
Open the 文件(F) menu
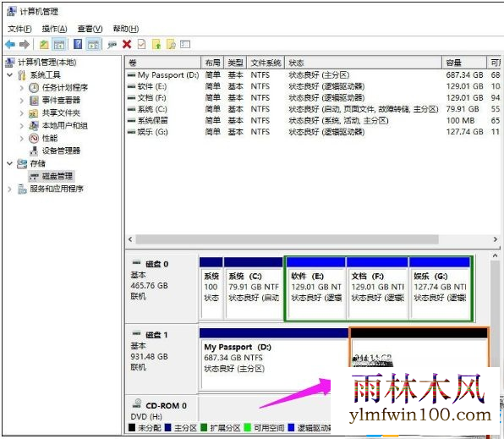[x=19, y=29]
